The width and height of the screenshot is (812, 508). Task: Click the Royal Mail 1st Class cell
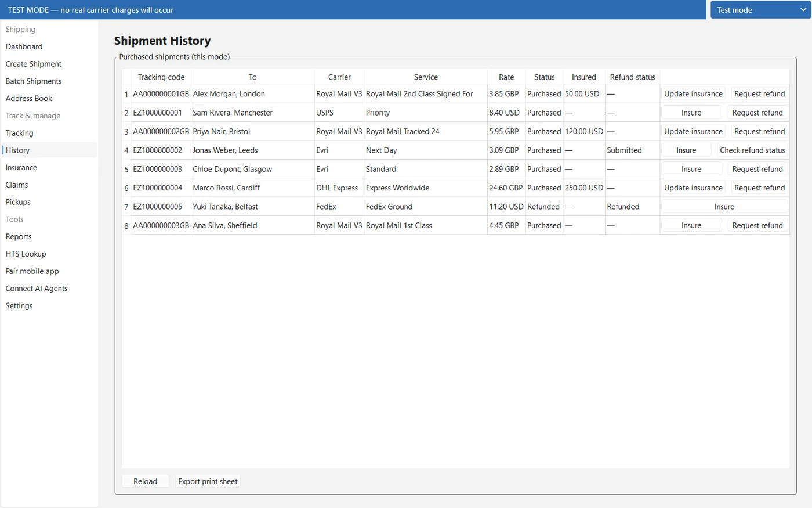[x=426, y=225]
